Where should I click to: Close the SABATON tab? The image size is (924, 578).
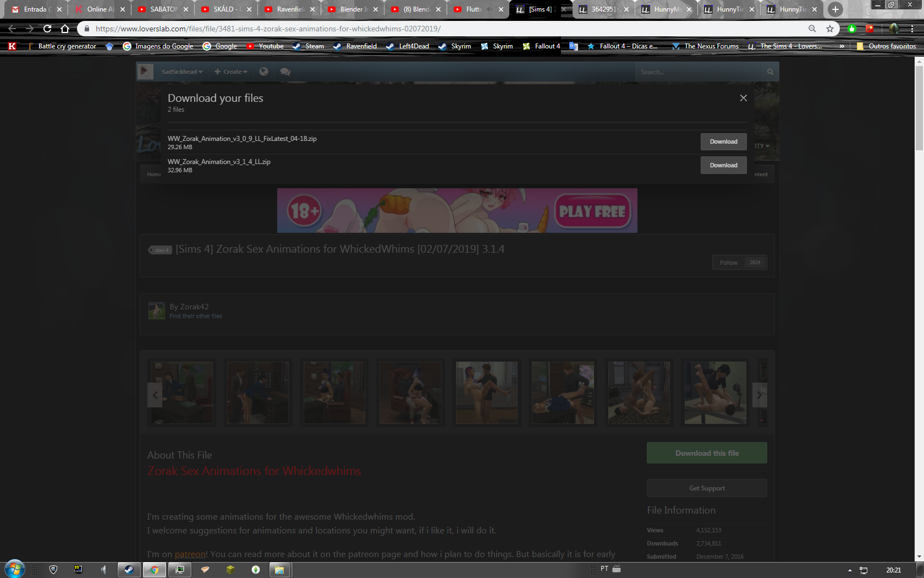click(x=186, y=9)
